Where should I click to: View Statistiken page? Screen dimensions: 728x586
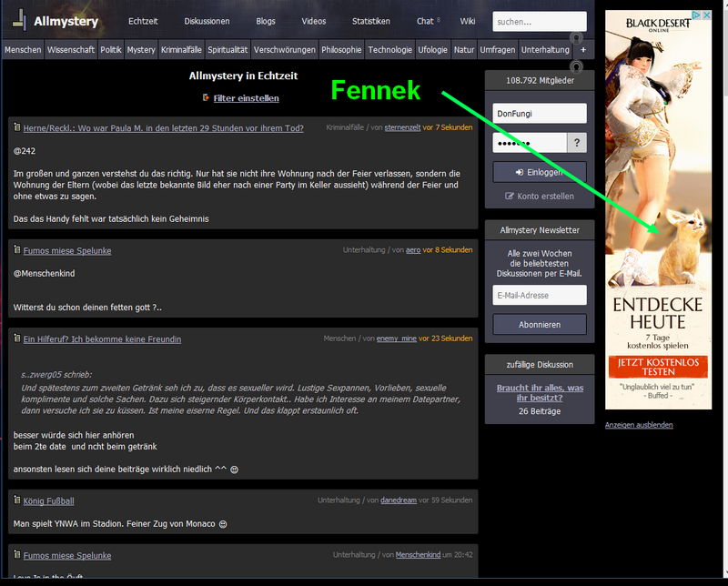click(x=371, y=21)
